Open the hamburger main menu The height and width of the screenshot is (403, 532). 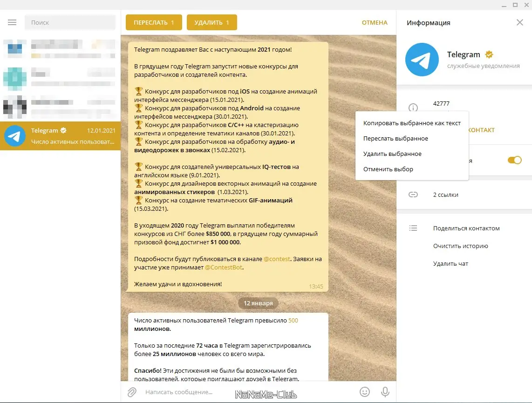(12, 22)
